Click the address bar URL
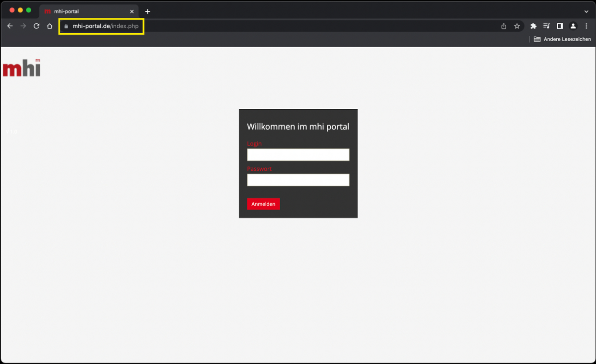The image size is (596, 364). 105,26
